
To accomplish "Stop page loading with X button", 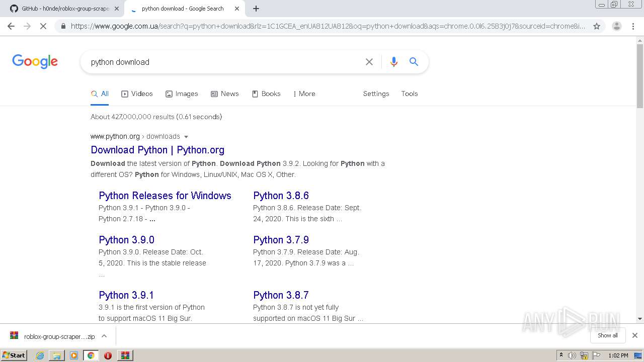I will coord(43,26).
